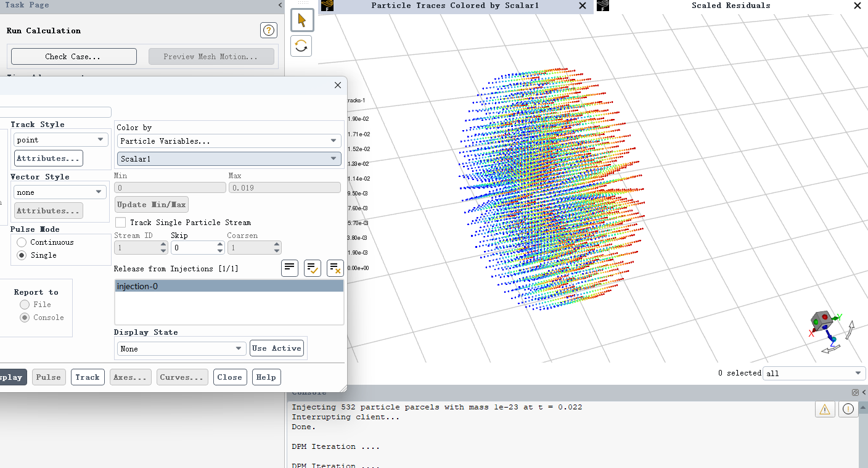Enable Track Single Particle Stream checkbox
This screenshot has height=468, width=868.
(121, 223)
